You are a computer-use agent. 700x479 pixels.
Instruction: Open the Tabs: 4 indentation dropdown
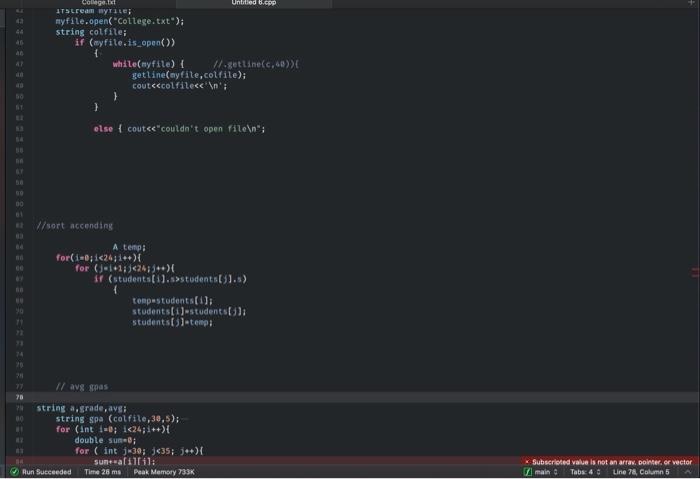click(585, 472)
